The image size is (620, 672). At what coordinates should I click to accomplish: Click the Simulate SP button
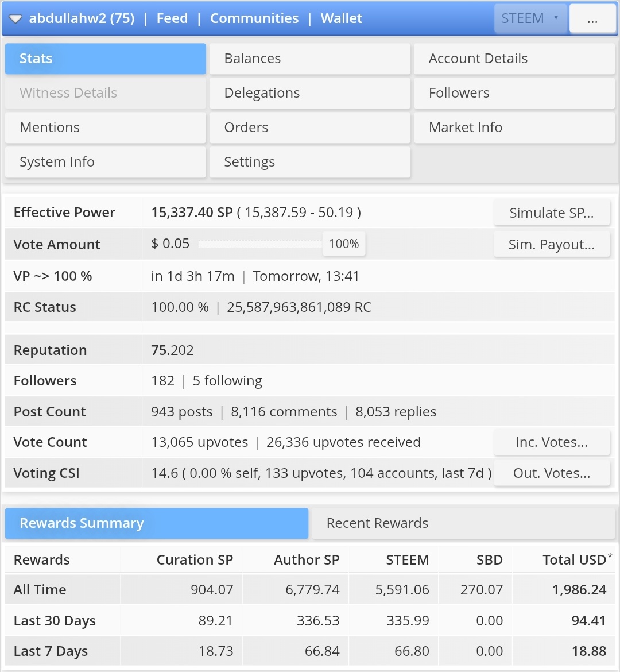(552, 213)
